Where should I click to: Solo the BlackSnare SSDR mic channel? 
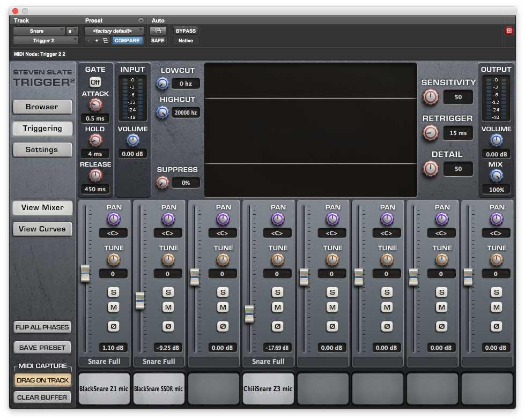[x=168, y=292]
